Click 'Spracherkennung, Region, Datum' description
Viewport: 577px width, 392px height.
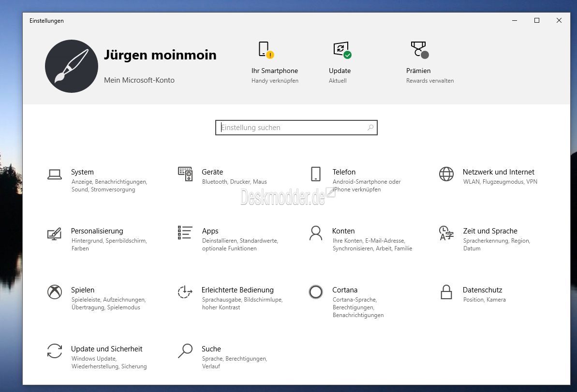coord(496,245)
